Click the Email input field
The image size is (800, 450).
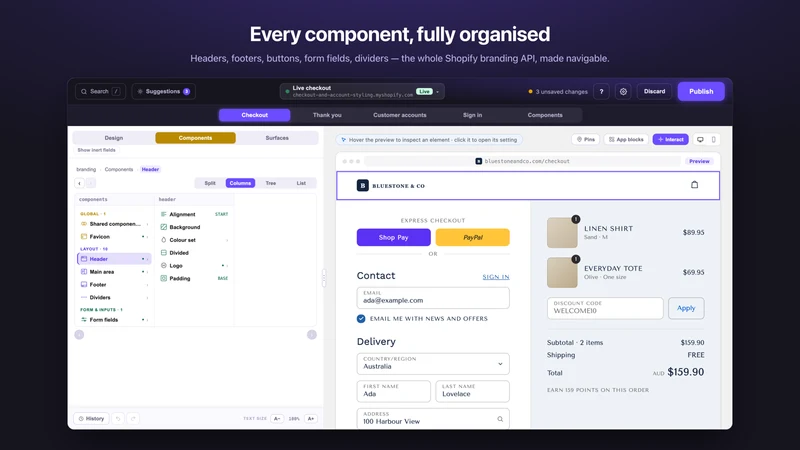pyautogui.click(x=433, y=297)
